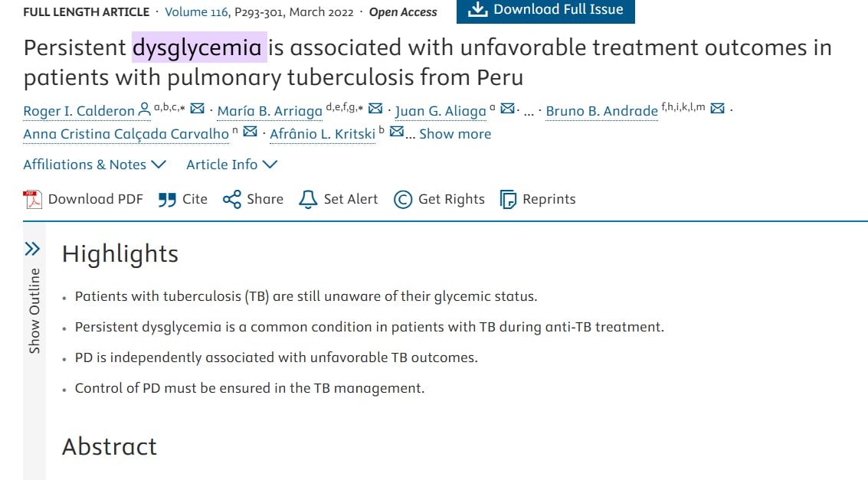Click the Share network icon
This screenshot has width=868, height=480.
[232, 200]
